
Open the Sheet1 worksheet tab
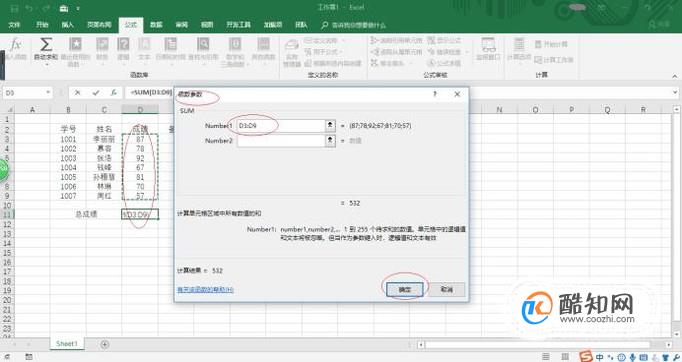67,344
